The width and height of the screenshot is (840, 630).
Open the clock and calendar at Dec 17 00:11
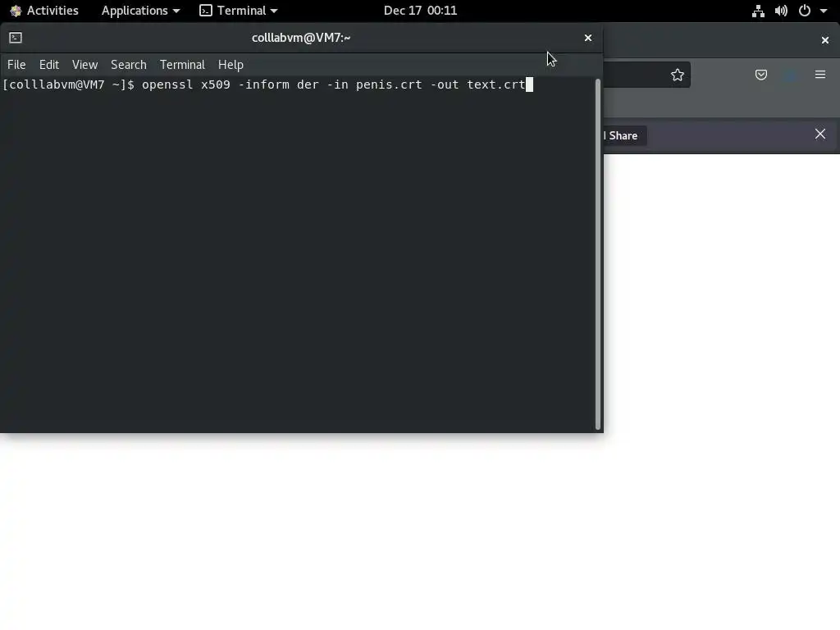pyautogui.click(x=420, y=11)
